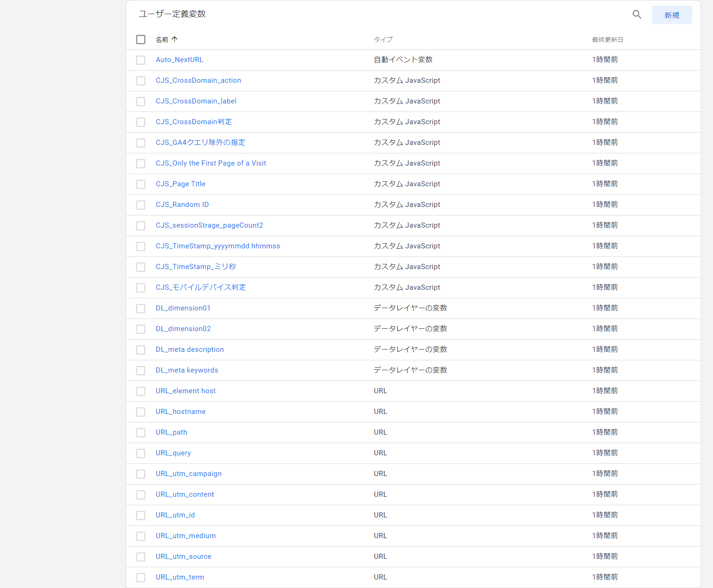Screen dimensions: 713x588
Task: Open the CJS_GA4クエリ除外の指定 variable
Action: click(200, 143)
